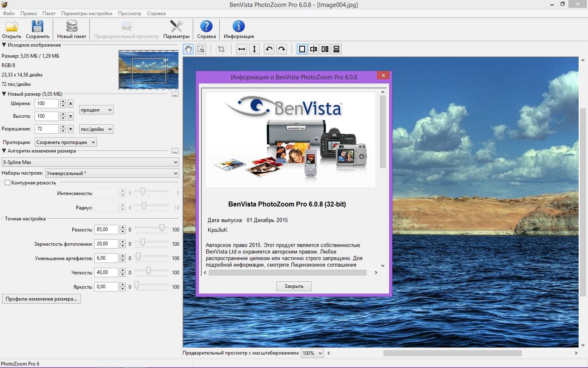Click ellipsis button next to Новый размер
This screenshot has width=588, height=368.
click(175, 94)
